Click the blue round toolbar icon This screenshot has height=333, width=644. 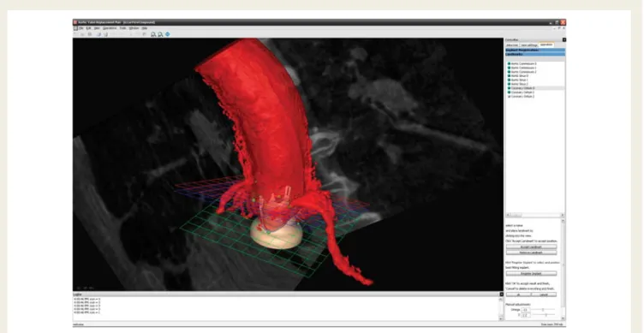pos(167,34)
